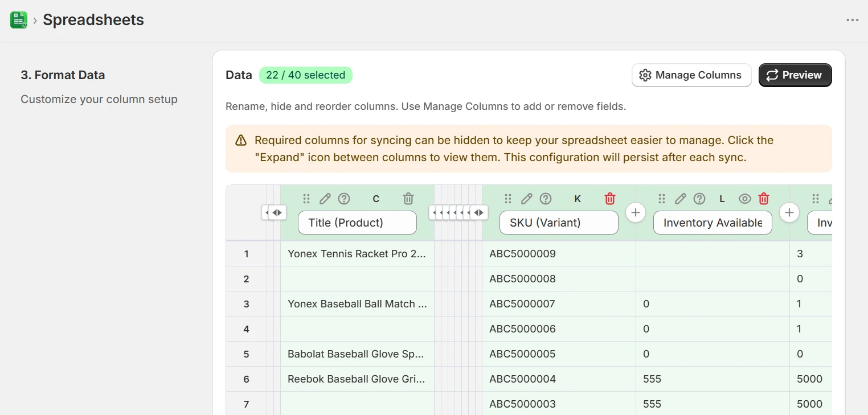Click help icon for Title (Product) column
The height and width of the screenshot is (415, 868).
click(x=344, y=199)
